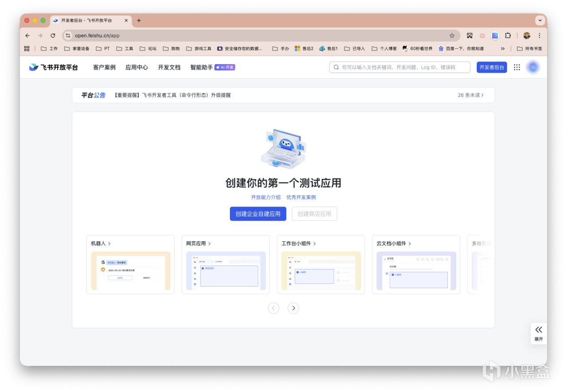Click the pink extension icon in toolbar
Viewport: 567px width, 392px height.
[482, 35]
